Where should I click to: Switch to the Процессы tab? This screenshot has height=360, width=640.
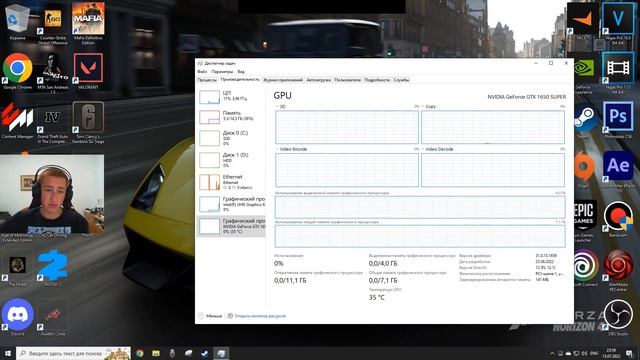(x=207, y=80)
